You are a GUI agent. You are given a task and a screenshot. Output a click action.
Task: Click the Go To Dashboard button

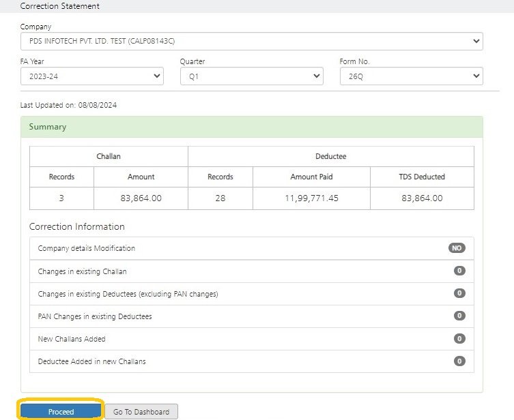pos(141,412)
